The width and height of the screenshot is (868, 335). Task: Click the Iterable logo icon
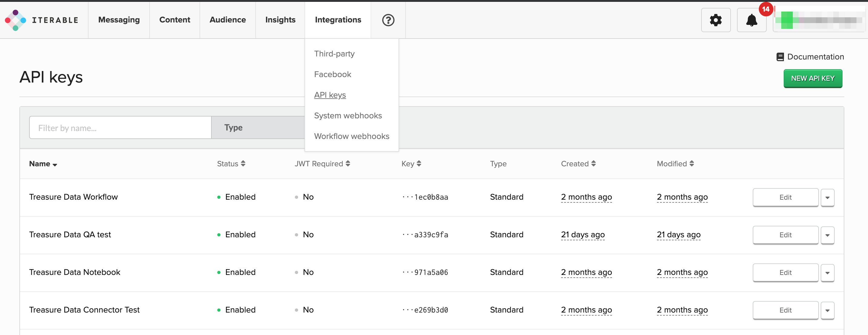15,20
